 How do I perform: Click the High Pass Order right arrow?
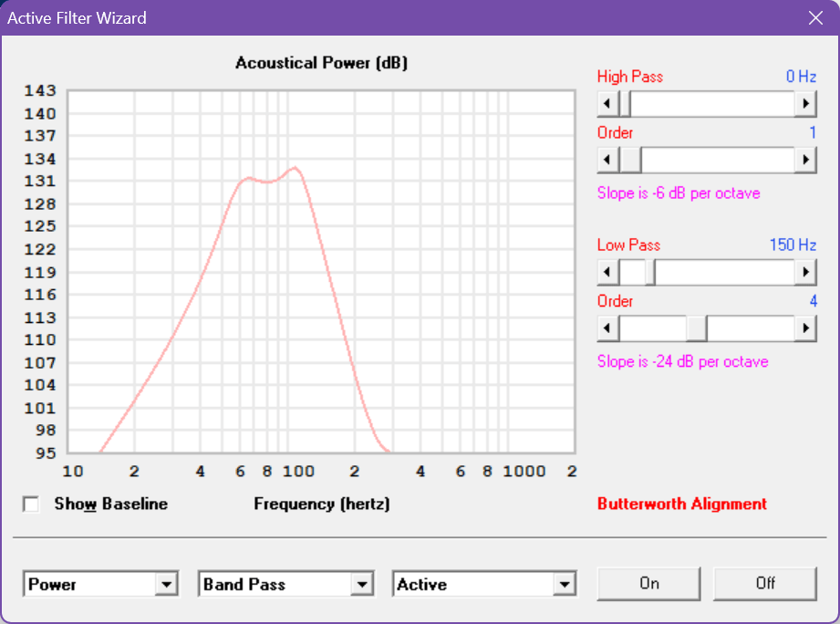[805, 160]
